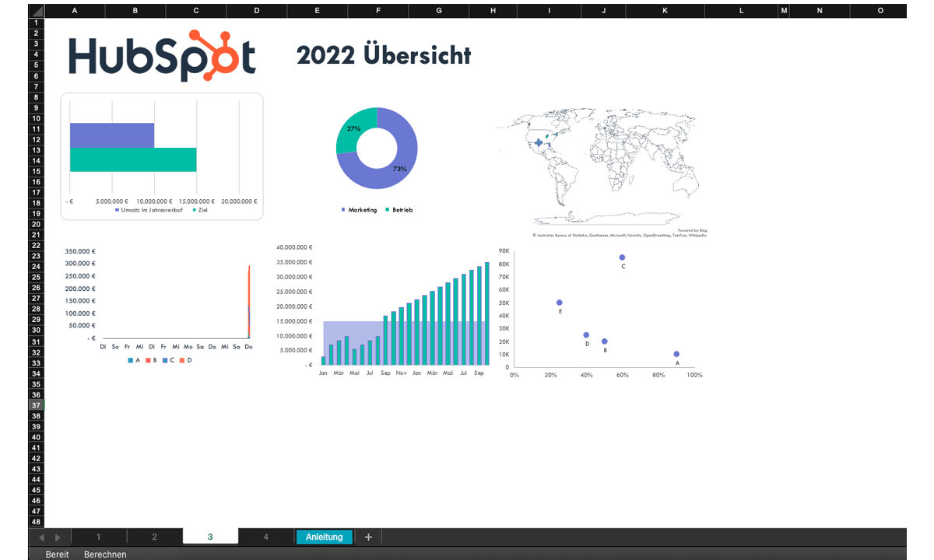
Task: Select row header 48
Action: pos(37,522)
